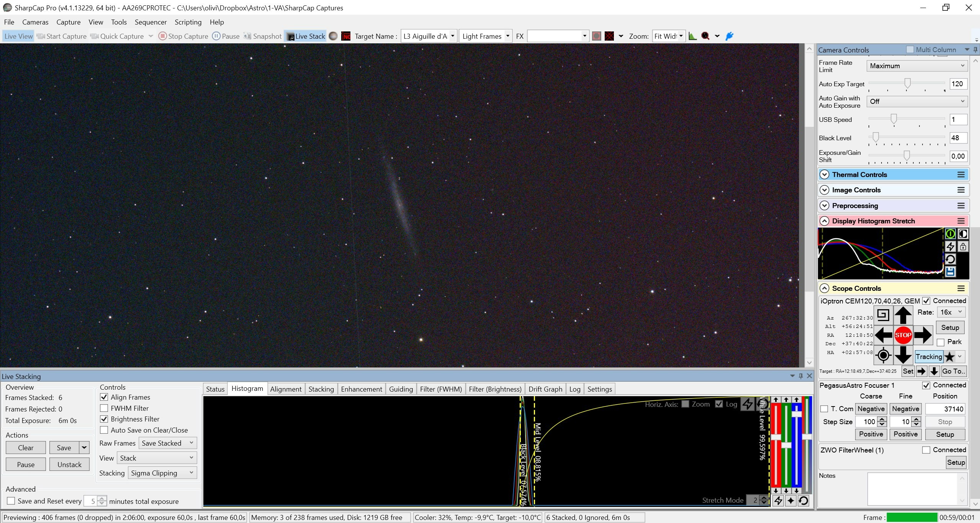Enable the FWHM Filter checkbox

pyautogui.click(x=104, y=408)
